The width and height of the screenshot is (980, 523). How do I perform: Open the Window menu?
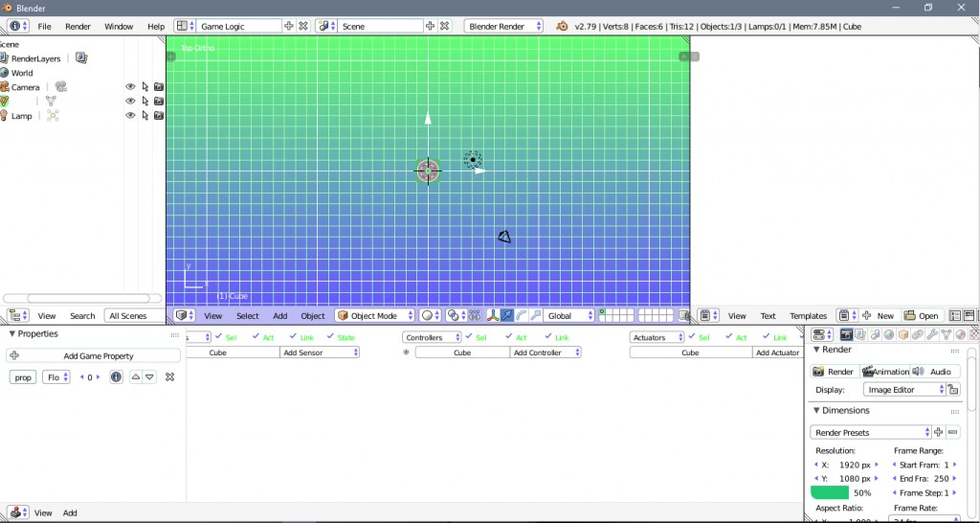point(119,26)
